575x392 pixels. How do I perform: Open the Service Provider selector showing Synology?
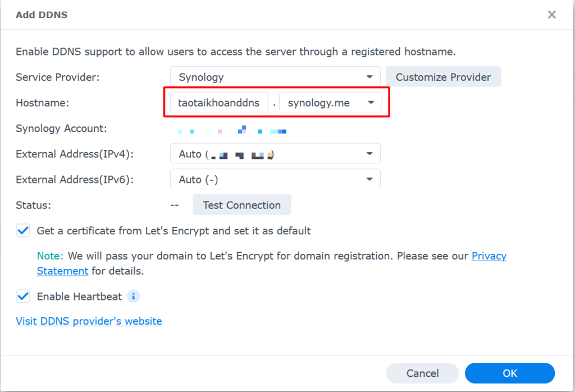(275, 76)
